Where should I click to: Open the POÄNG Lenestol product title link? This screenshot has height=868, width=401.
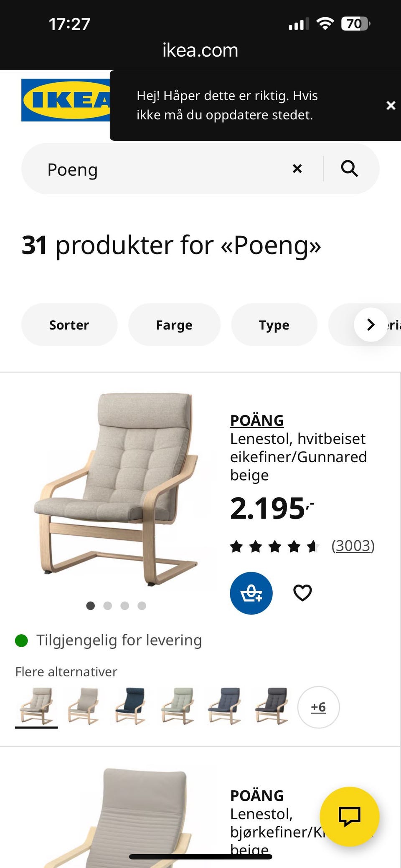pyautogui.click(x=257, y=420)
